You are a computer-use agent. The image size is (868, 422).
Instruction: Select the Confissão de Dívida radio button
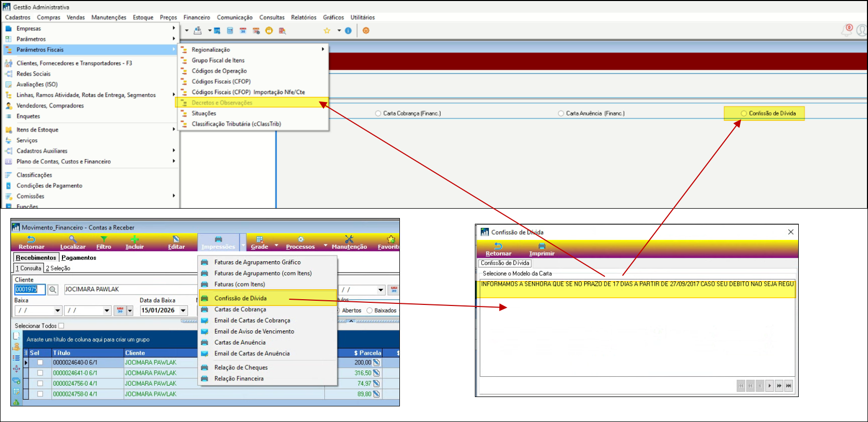click(x=744, y=113)
